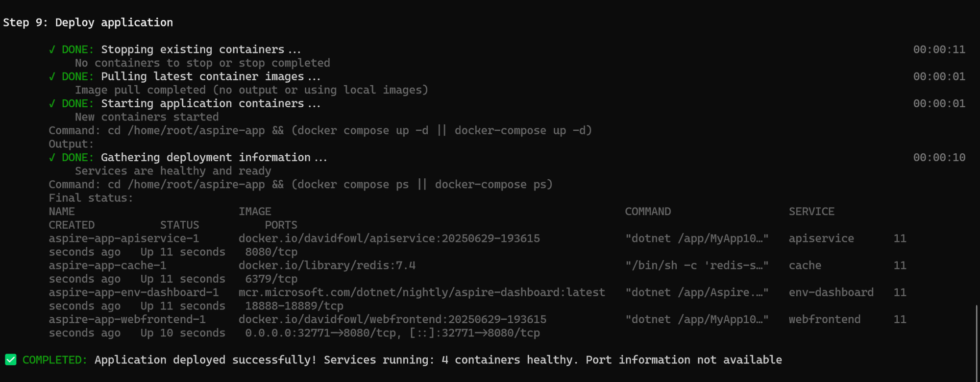Click the checkmark beside Pulling latest container images
This screenshot has height=382, width=980.
(x=52, y=76)
